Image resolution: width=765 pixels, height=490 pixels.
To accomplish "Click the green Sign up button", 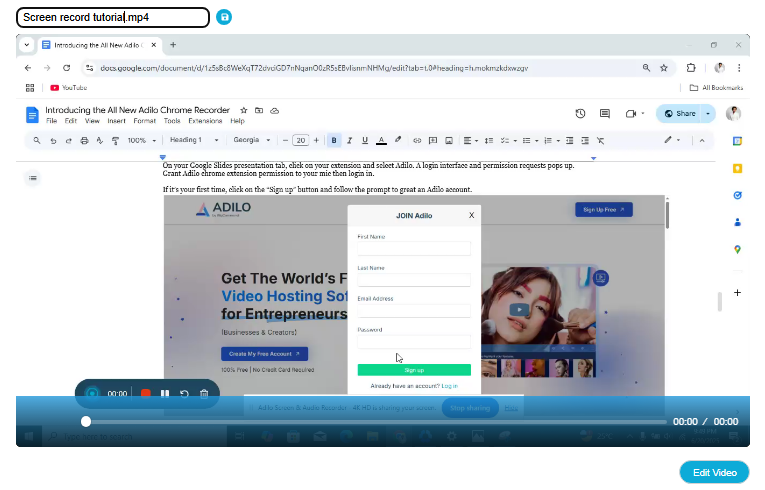I will pyautogui.click(x=414, y=370).
